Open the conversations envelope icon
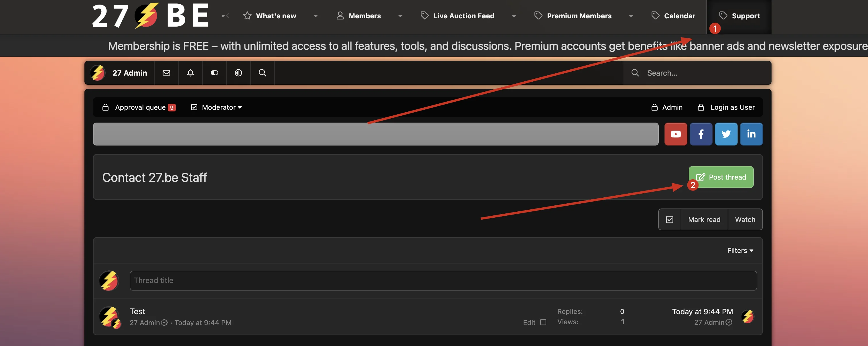Viewport: 868px width, 346px height. pyautogui.click(x=166, y=73)
